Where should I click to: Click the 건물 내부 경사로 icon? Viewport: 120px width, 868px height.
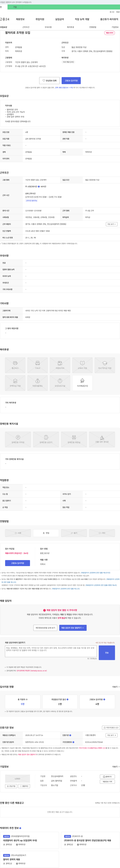(102, 439)
